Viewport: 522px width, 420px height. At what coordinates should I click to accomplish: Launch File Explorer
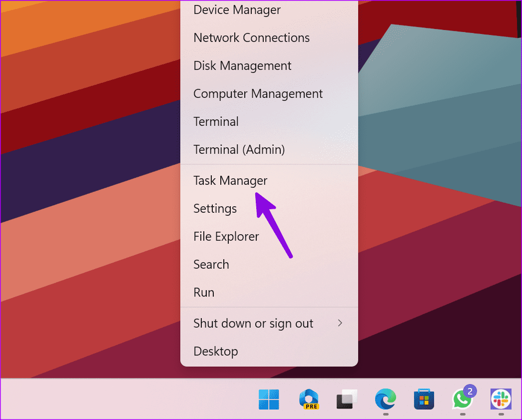tap(226, 236)
